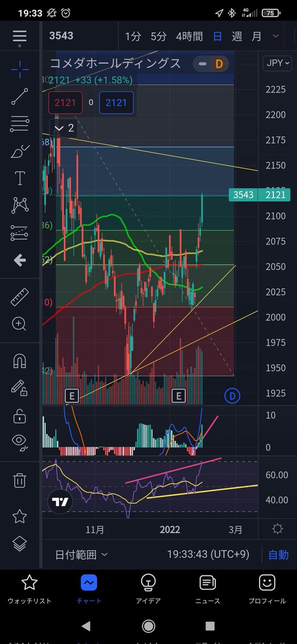Expand more timeframes dropdown arrow
The image size is (297, 644).
(276, 36)
